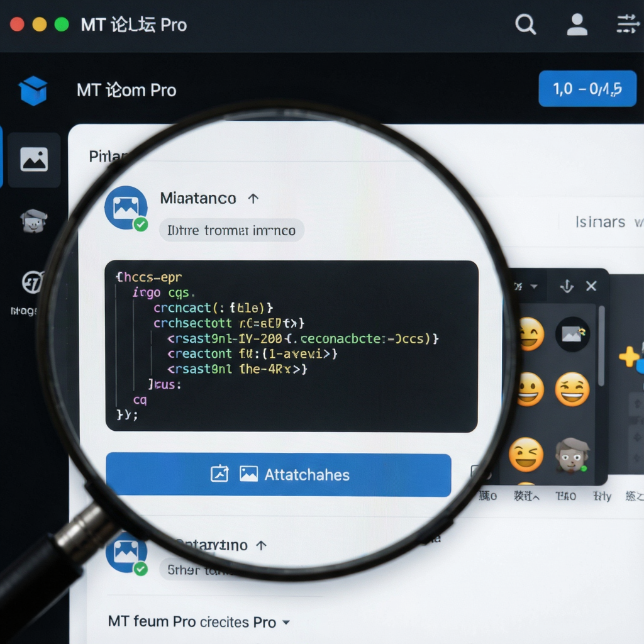
Task: Click the download arrow icon in the emoji panel header
Action: (567, 286)
